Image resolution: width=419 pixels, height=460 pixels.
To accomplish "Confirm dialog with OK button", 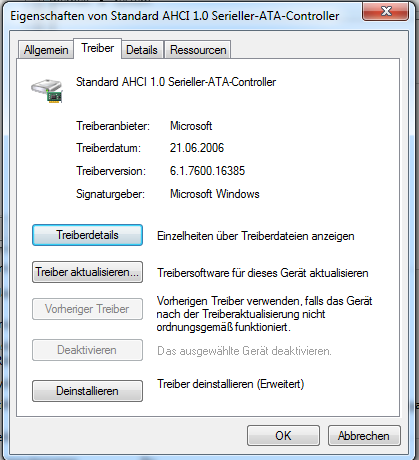I will pos(283,436).
